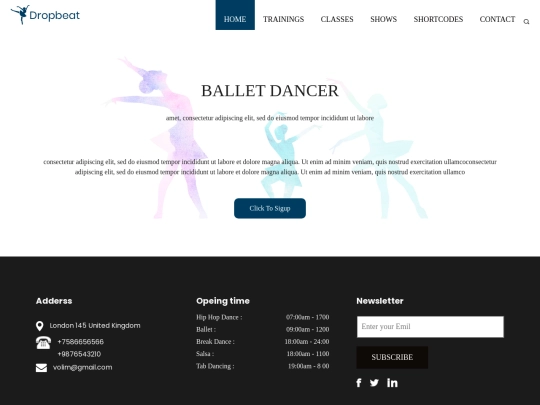
Task: Click the Newsletter heading
Action: (x=380, y=301)
